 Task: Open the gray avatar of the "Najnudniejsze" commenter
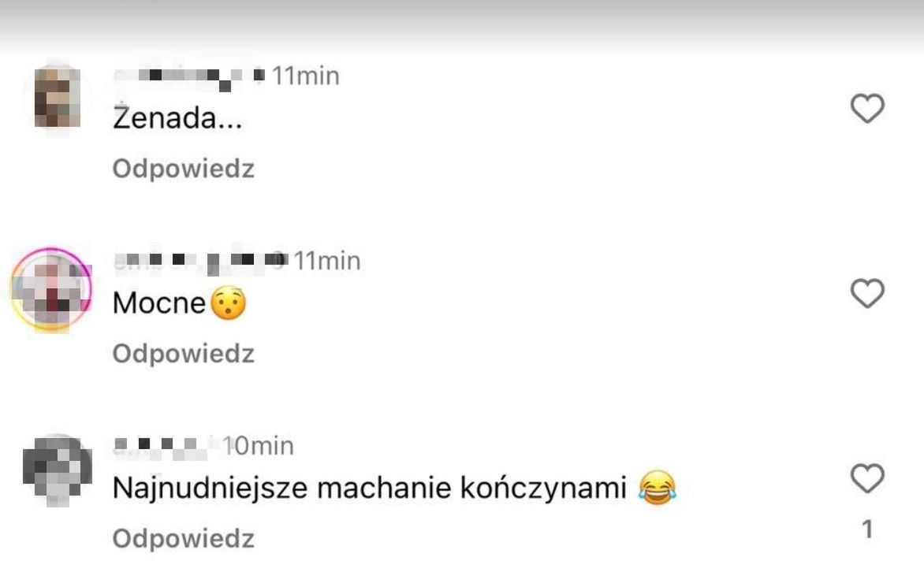58,470
